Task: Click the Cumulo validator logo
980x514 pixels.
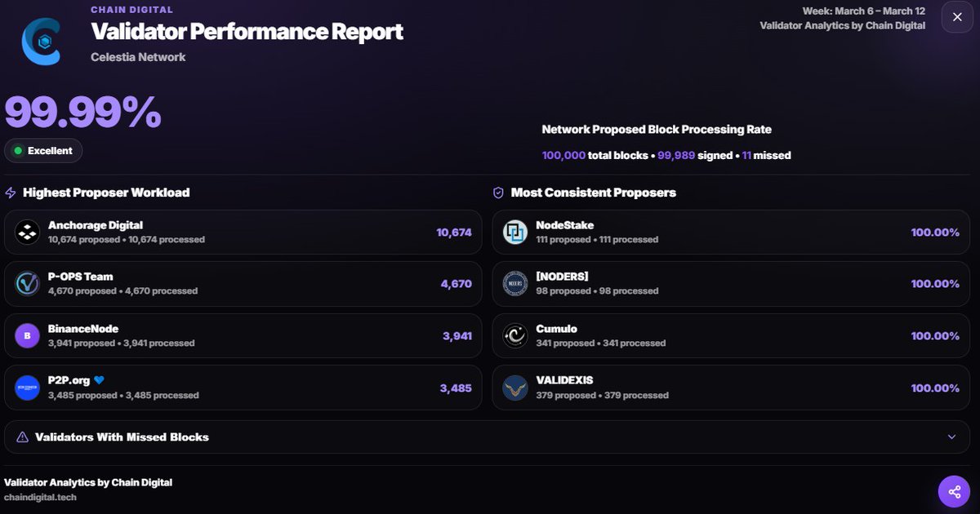Action: 515,336
